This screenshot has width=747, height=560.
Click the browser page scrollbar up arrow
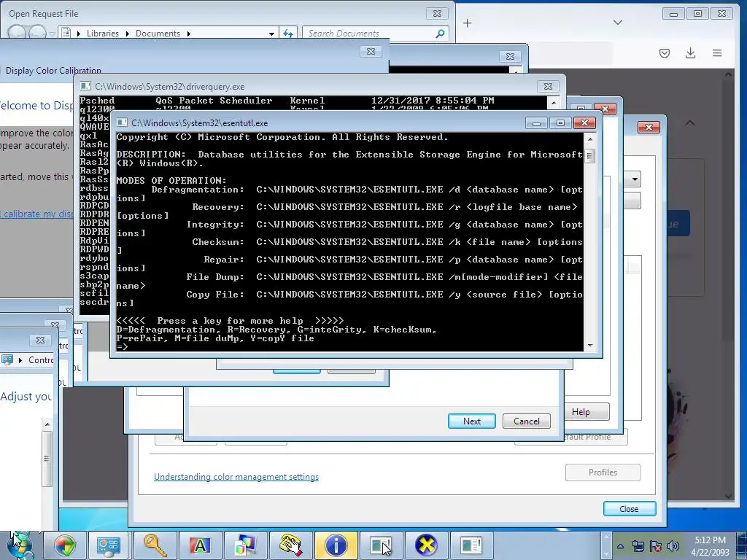[728, 75]
